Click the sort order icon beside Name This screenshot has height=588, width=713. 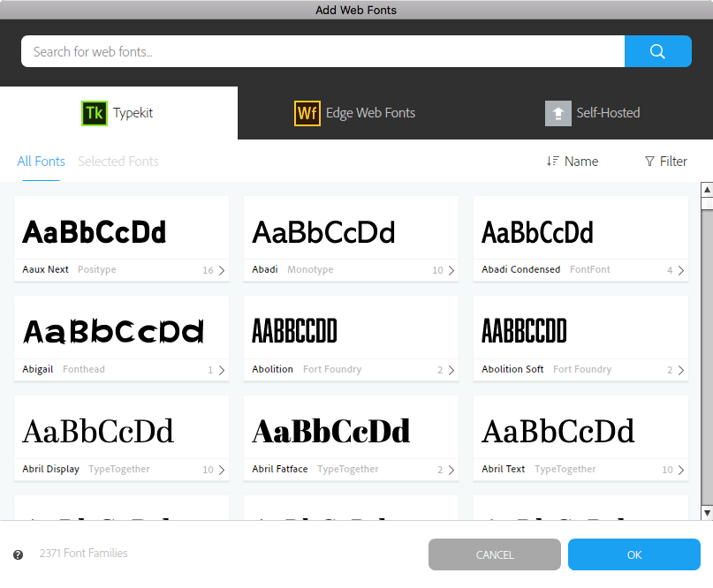[x=552, y=162]
